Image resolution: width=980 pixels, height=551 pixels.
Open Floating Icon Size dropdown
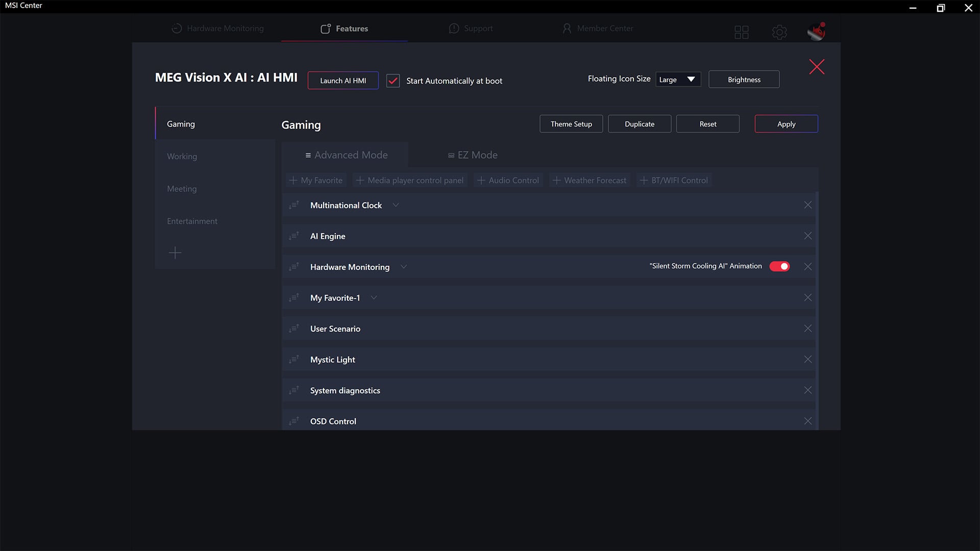678,80
